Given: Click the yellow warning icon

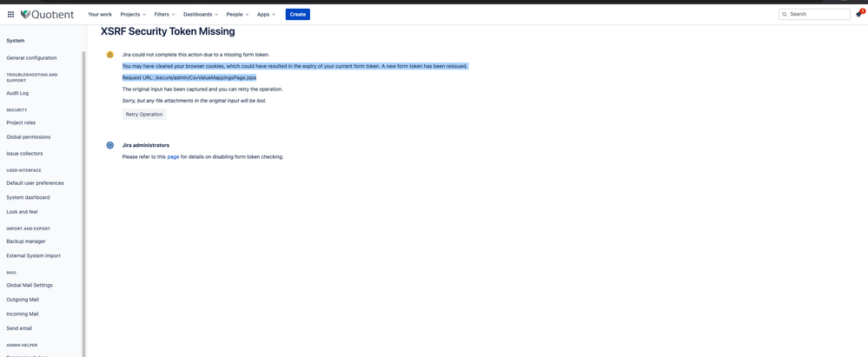Looking at the screenshot, I should pos(110,54).
